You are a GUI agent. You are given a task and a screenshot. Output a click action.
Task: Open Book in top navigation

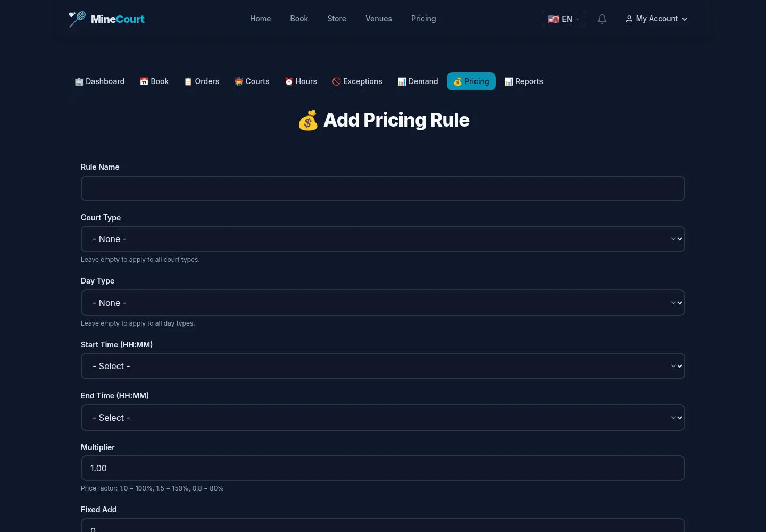pos(299,19)
